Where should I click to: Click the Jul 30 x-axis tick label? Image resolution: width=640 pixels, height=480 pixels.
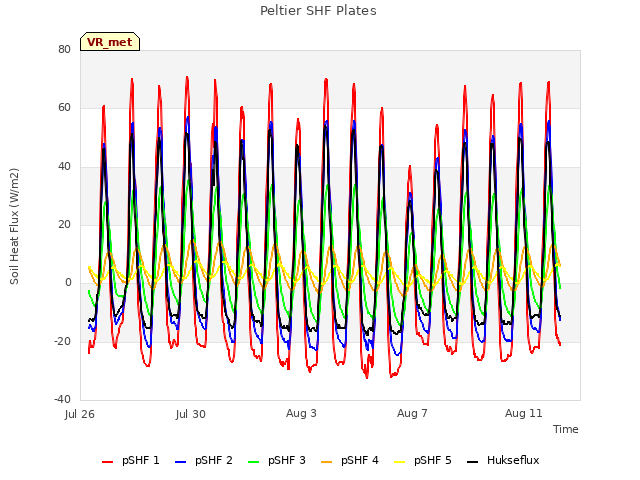click(x=191, y=414)
